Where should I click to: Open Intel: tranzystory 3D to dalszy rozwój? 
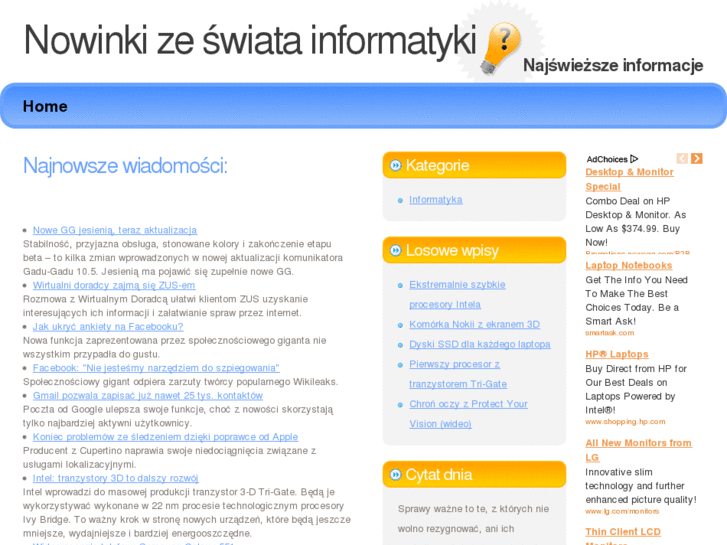coord(115,478)
